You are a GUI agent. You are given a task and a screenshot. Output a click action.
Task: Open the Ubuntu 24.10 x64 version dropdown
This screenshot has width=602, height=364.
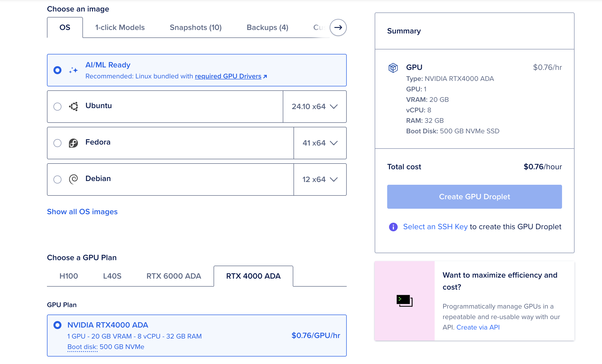point(315,107)
